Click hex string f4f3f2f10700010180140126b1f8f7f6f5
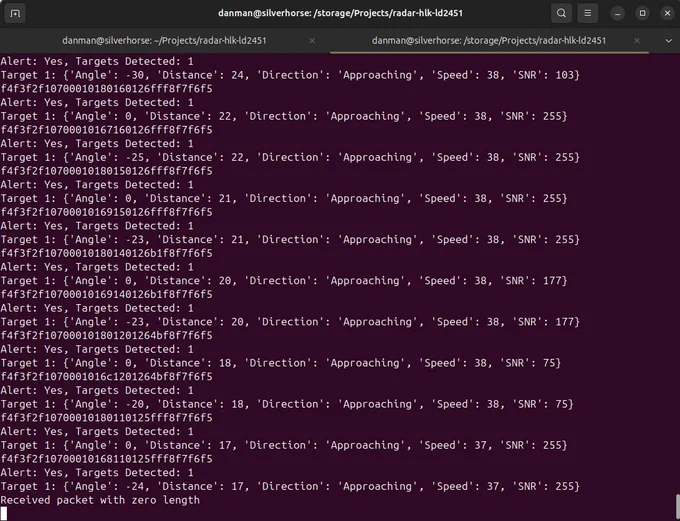This screenshot has width=680, height=521. [107, 253]
